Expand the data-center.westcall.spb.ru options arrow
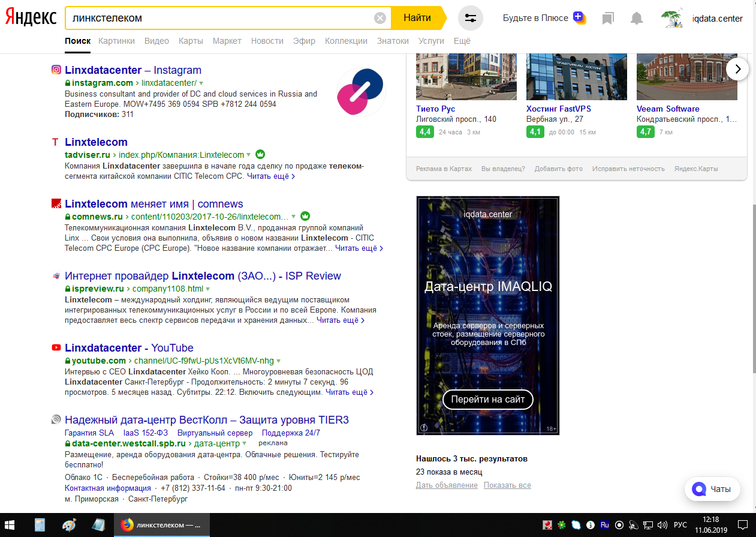 (245, 444)
